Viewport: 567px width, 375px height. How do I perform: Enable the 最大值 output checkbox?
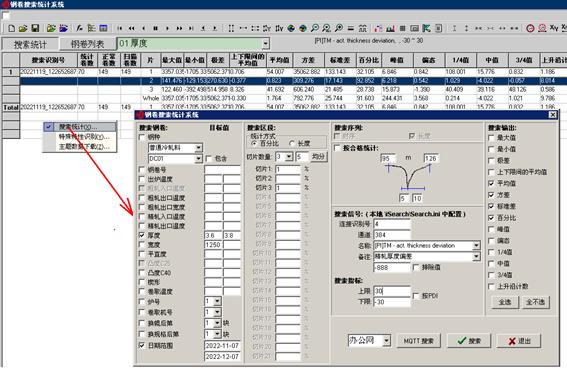coord(491,137)
